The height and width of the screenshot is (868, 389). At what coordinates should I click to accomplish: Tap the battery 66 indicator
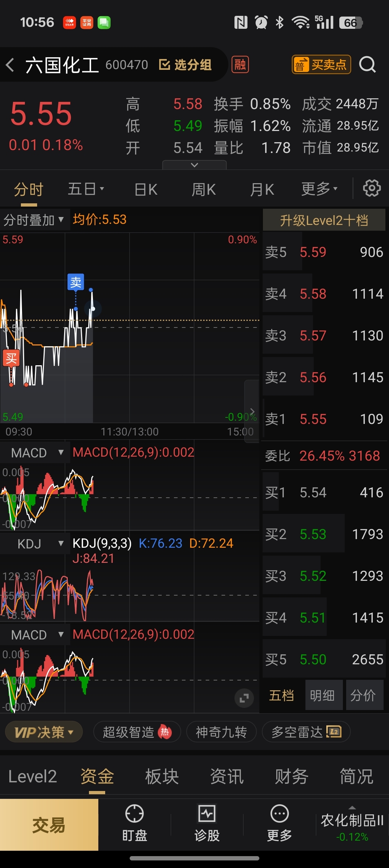(x=350, y=23)
